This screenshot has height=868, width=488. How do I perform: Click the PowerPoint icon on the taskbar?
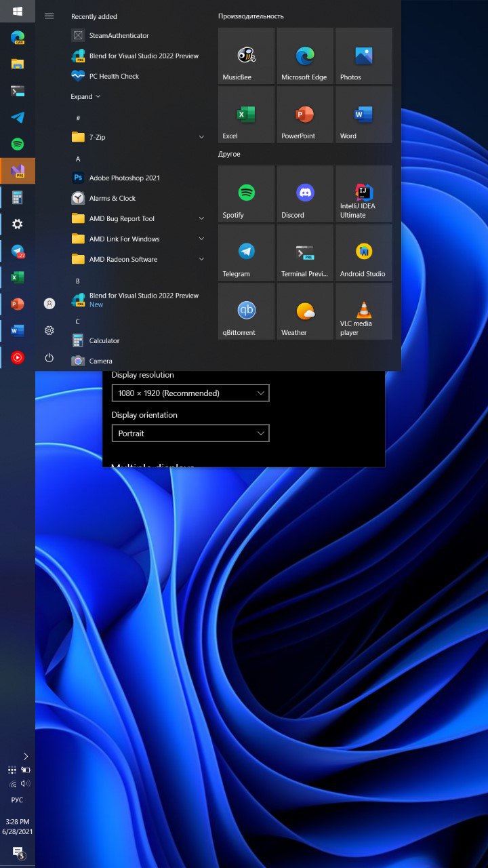click(x=18, y=304)
